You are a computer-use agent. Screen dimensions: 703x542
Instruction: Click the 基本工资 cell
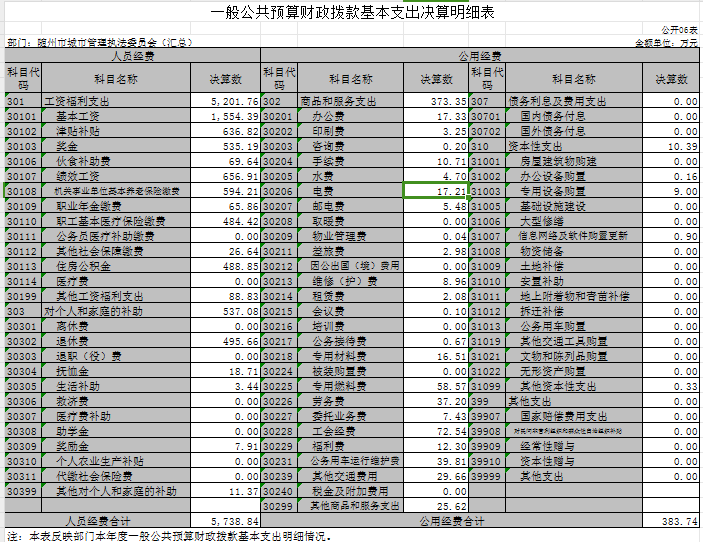point(116,116)
